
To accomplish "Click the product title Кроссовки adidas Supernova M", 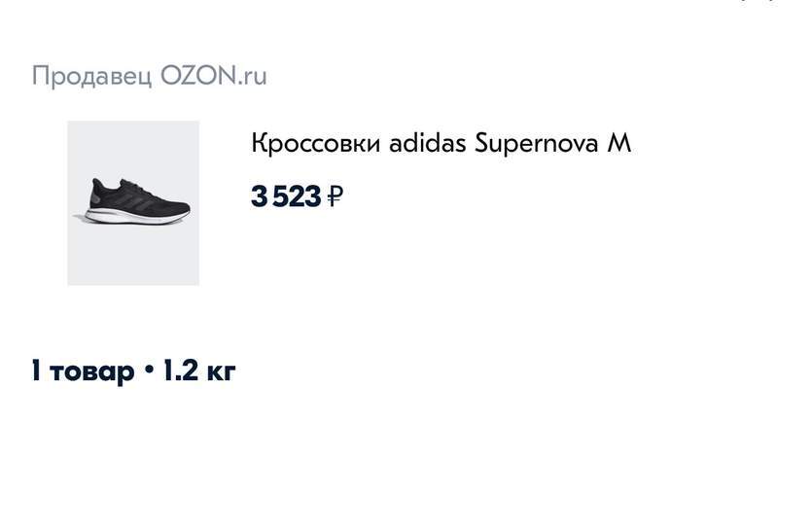I will [441, 144].
